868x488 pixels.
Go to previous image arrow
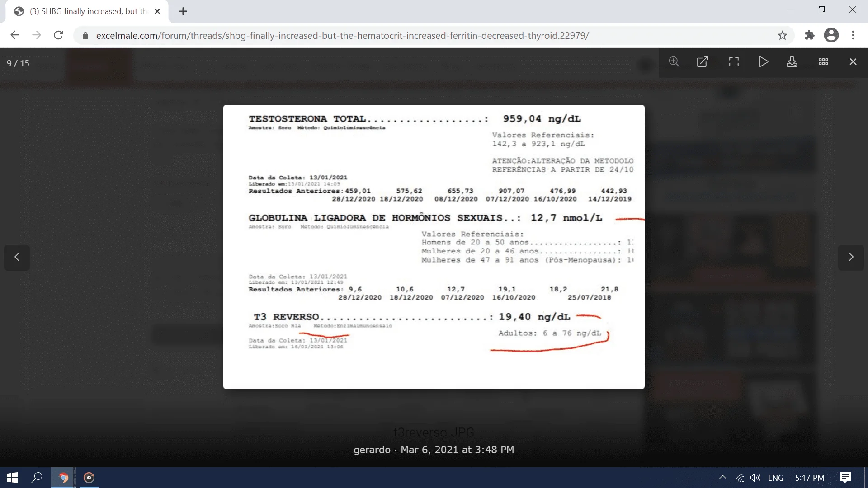(x=17, y=257)
